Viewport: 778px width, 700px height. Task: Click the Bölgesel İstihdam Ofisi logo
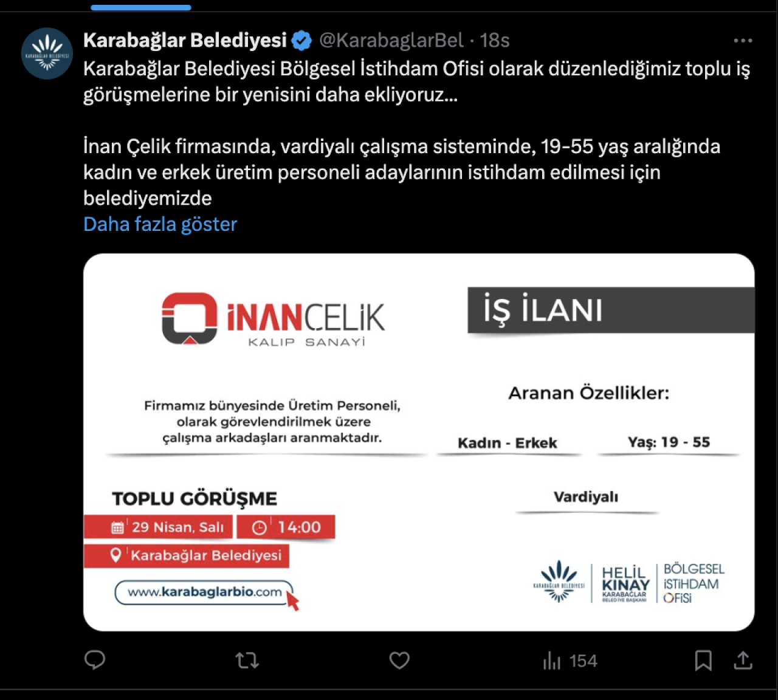693,583
